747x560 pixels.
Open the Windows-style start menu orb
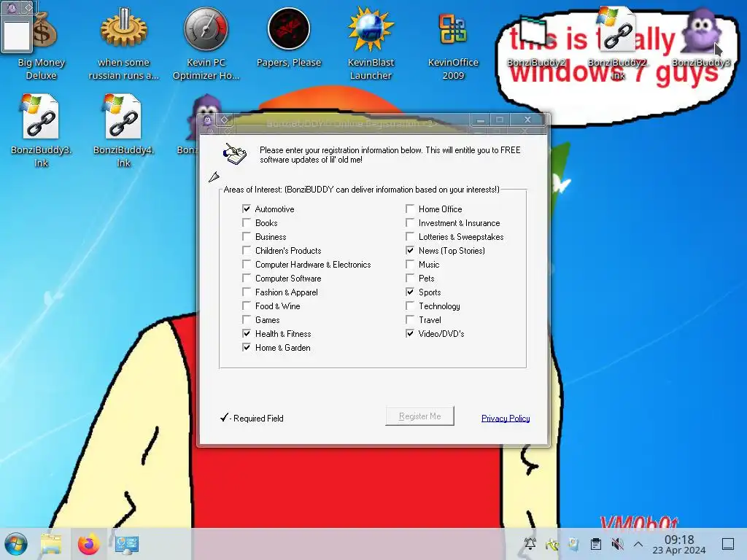16,544
